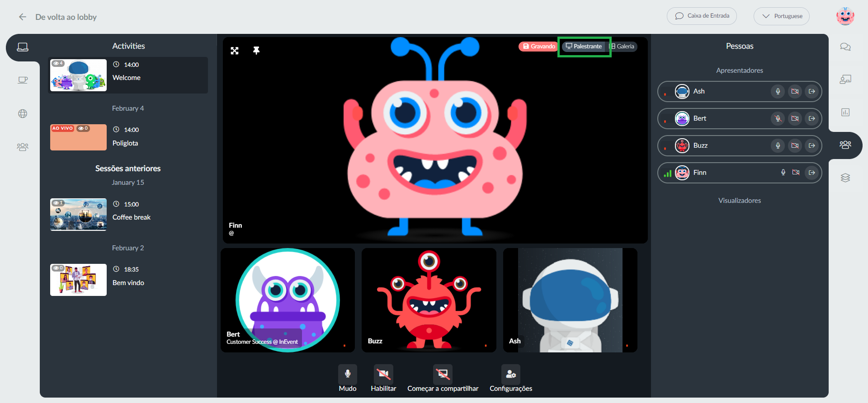Toggle Ash's camera in presenters list

tap(795, 91)
